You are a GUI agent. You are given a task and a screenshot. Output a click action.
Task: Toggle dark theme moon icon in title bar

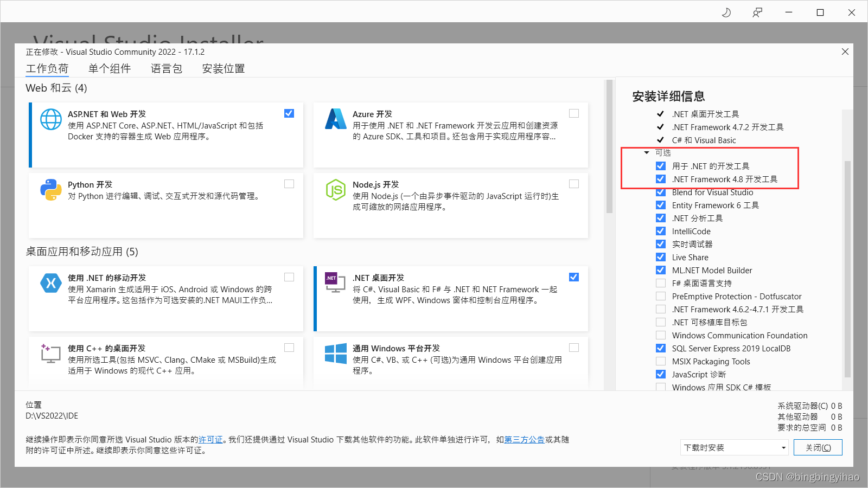(726, 12)
